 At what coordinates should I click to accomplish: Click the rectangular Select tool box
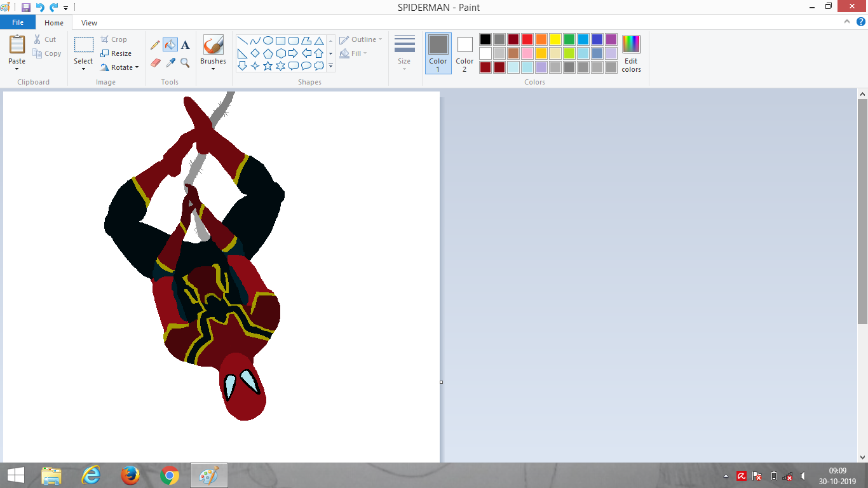click(x=83, y=45)
